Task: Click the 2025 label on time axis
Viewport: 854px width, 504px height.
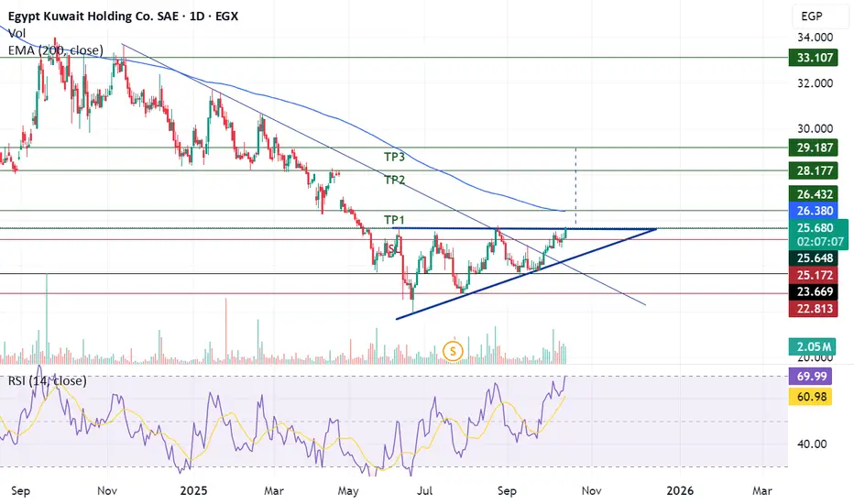Action: [193, 491]
